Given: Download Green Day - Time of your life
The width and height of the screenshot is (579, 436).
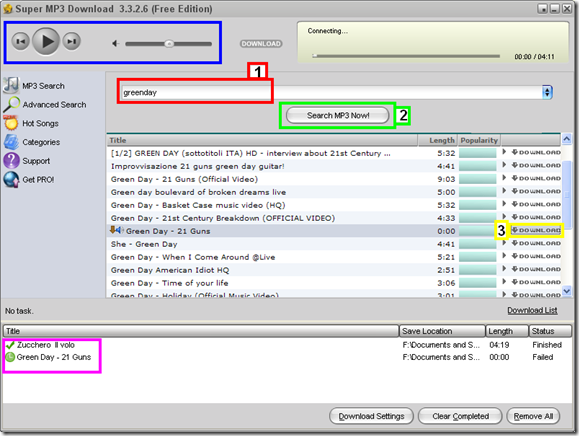Looking at the screenshot, I should (x=536, y=282).
